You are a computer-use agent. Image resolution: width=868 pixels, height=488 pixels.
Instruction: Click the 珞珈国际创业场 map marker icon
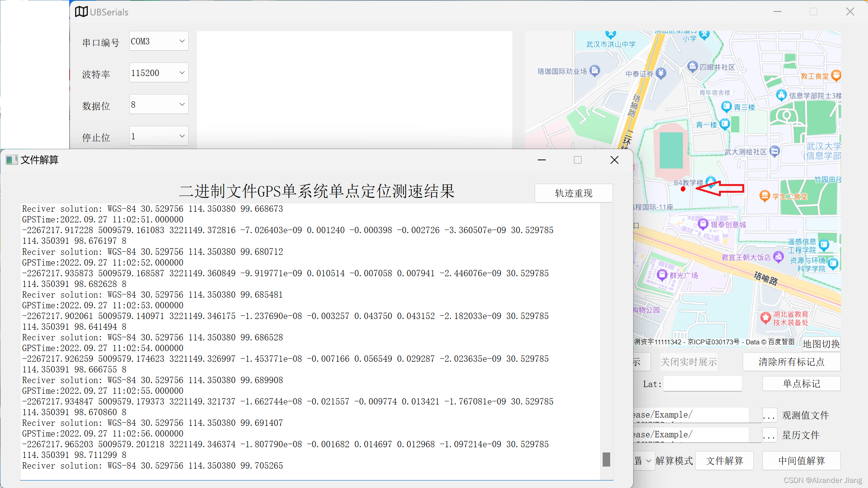pos(595,71)
